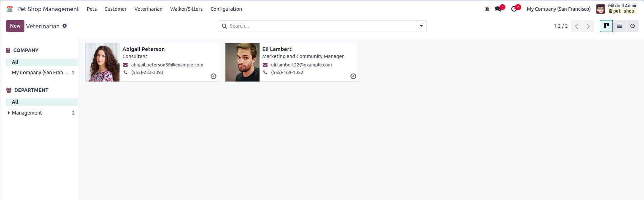Go to next page of records
The width and height of the screenshot is (644, 200).
pos(588,26)
